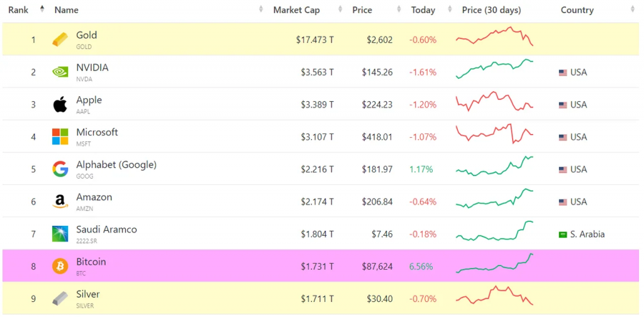Sort table by Country column header
644x317 pixels.
tap(577, 10)
